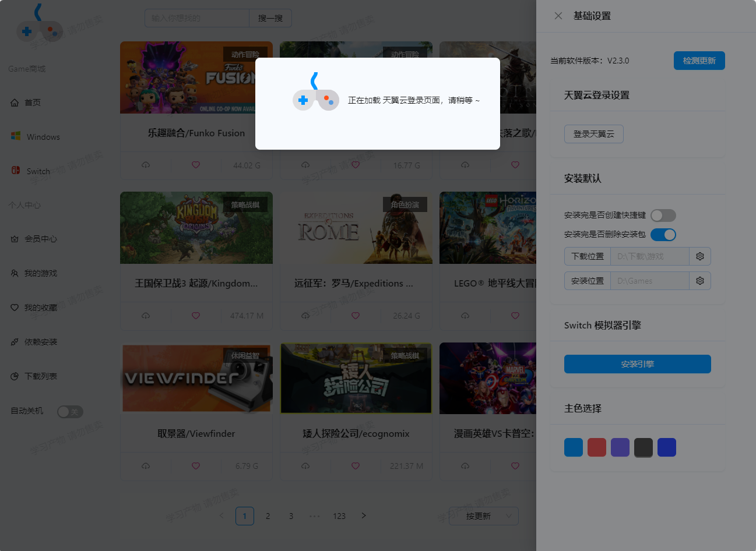Close the 基础设置 settings panel
This screenshot has height=551, width=756.
point(558,16)
